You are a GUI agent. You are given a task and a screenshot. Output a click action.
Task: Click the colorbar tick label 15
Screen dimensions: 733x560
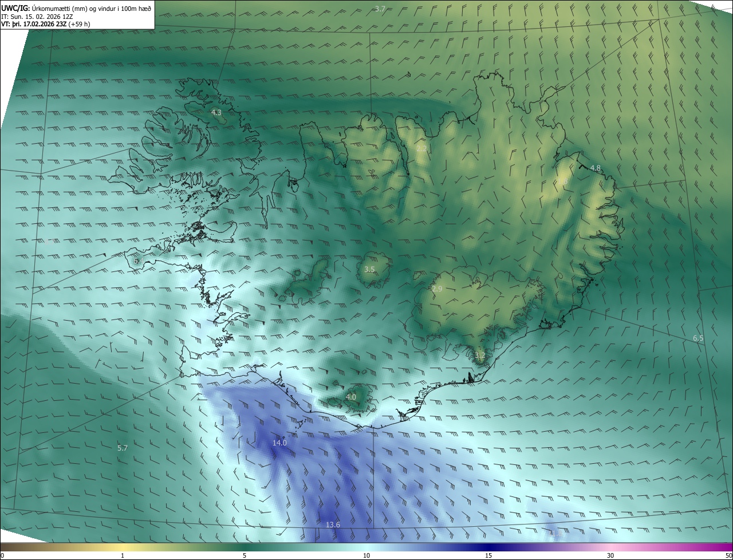pyautogui.click(x=488, y=555)
